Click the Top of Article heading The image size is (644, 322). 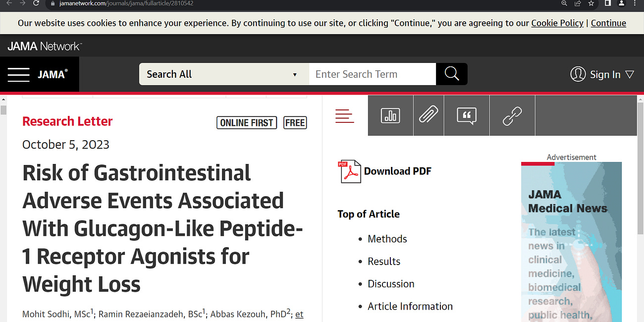pos(369,214)
